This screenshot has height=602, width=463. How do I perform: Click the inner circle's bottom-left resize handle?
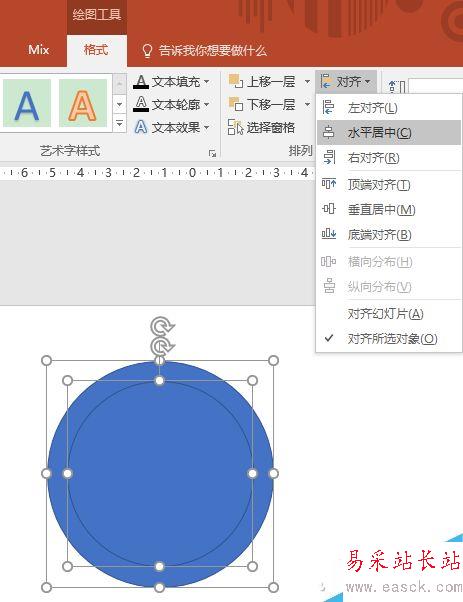point(67,566)
